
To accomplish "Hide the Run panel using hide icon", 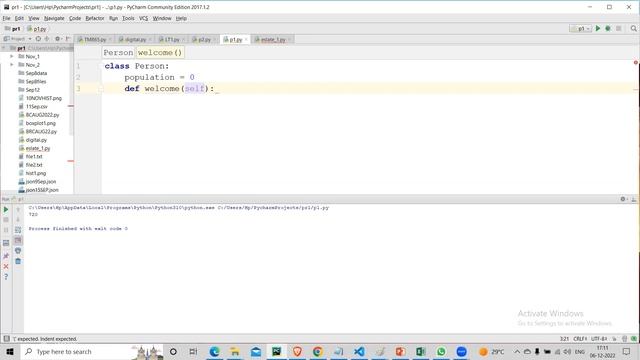I will click(x=633, y=199).
